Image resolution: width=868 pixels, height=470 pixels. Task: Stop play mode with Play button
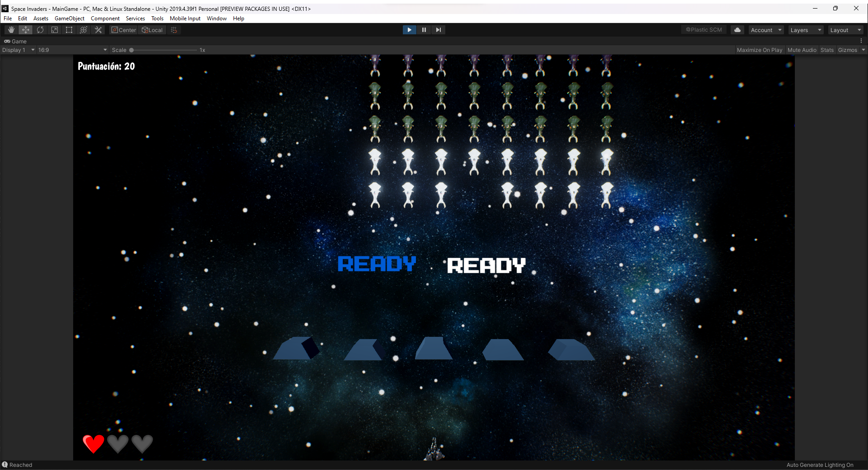point(409,30)
